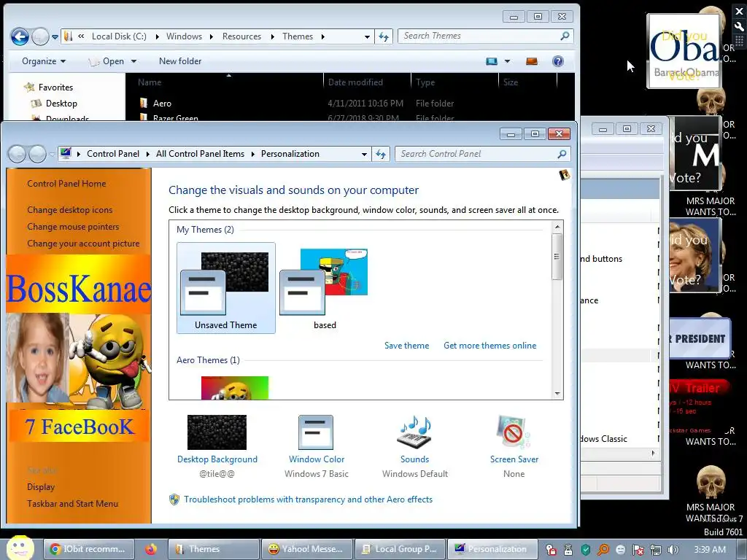Image resolution: width=747 pixels, height=560 pixels.
Task: Open the Personalization address bar history dropdown
Action: pos(364,155)
